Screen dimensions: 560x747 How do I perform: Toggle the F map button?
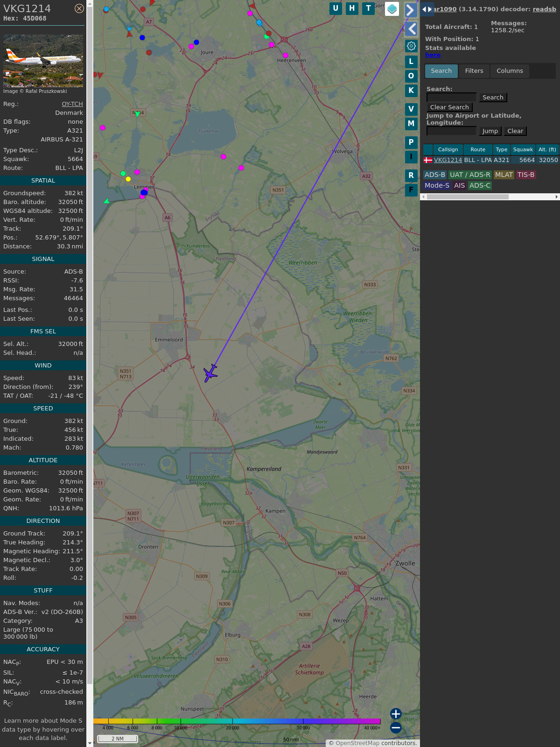[411, 190]
